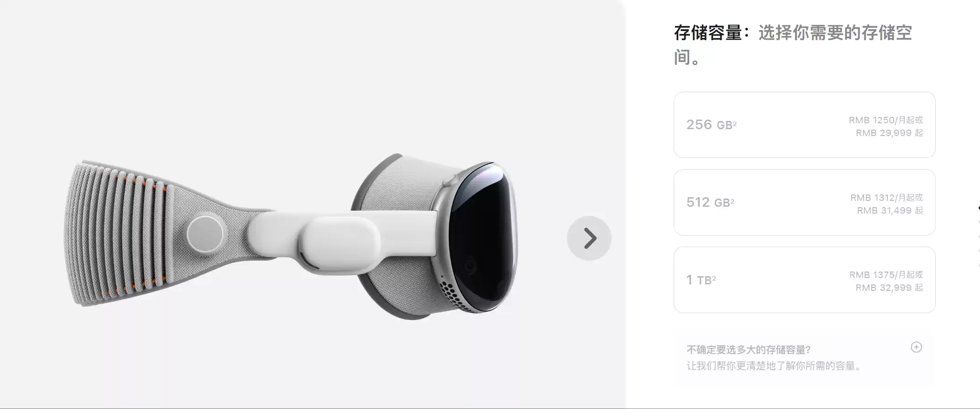Select the 256 GB storage option

click(x=804, y=125)
